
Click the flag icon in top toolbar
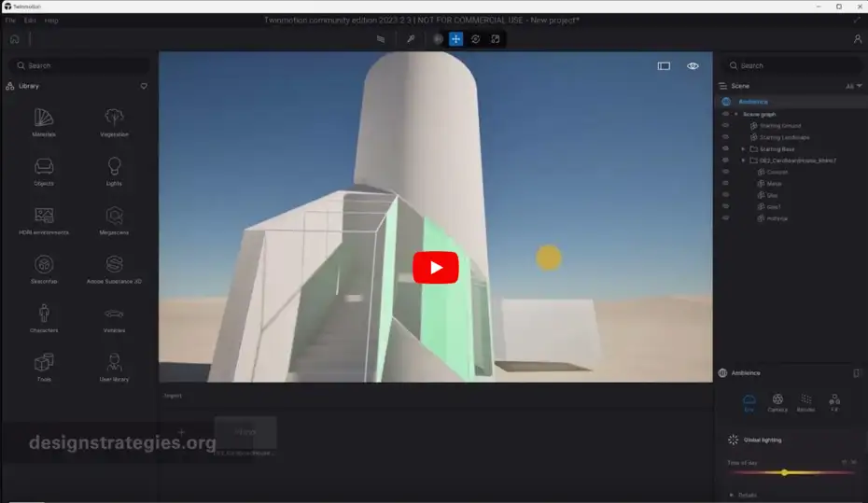pos(381,39)
